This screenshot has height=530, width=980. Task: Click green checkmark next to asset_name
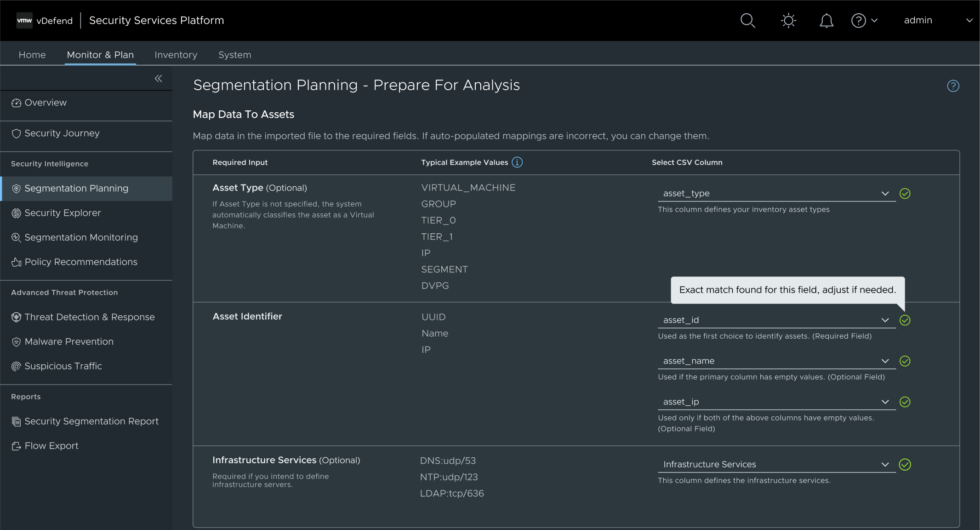(905, 361)
